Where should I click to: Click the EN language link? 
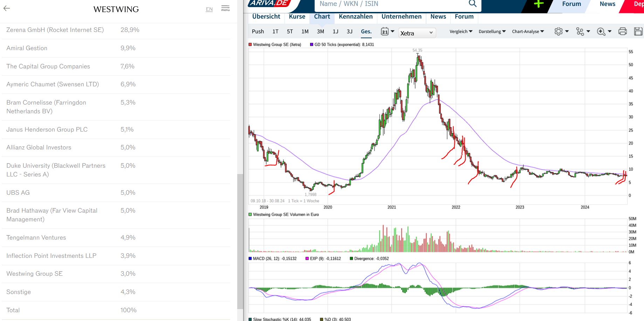coord(209,9)
